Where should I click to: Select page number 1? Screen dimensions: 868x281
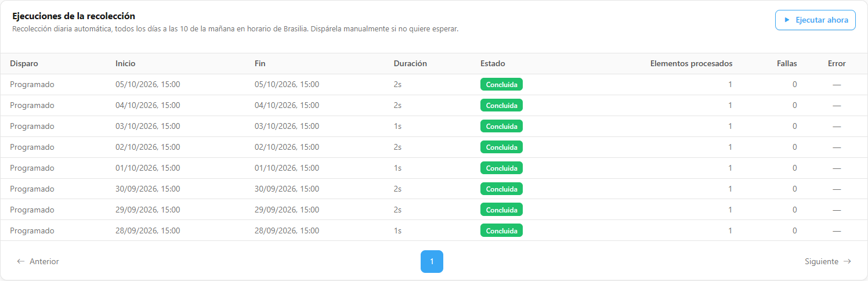[432, 261]
